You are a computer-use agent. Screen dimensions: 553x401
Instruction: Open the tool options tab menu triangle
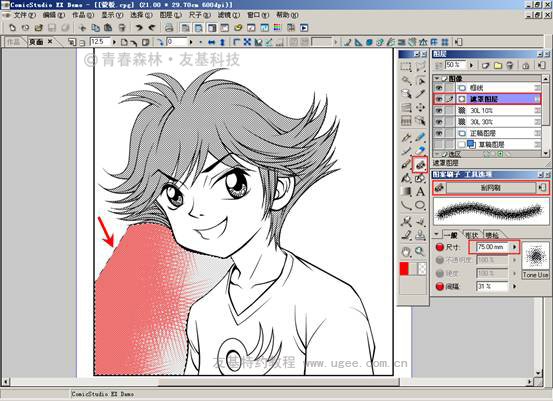pyautogui.click(x=437, y=234)
